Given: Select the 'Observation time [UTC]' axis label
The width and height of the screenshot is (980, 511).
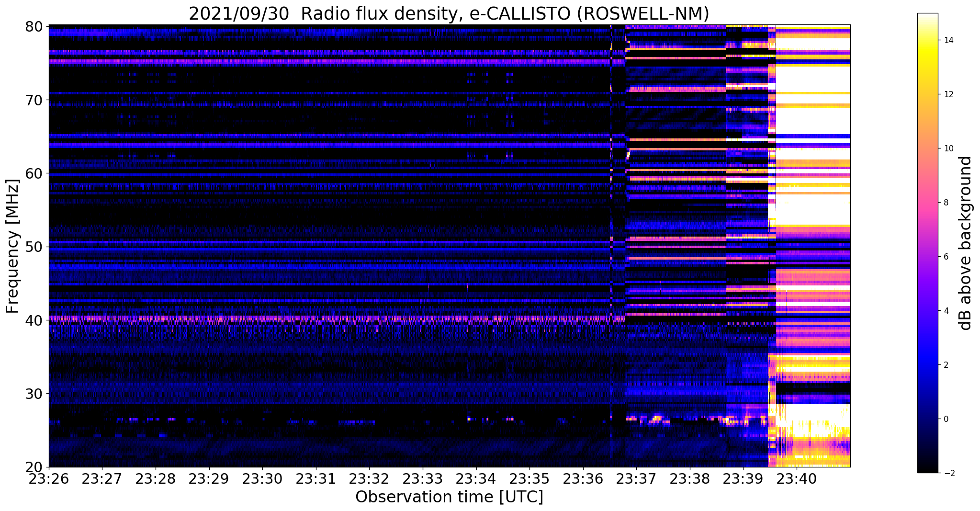Looking at the screenshot, I should 449,497.
